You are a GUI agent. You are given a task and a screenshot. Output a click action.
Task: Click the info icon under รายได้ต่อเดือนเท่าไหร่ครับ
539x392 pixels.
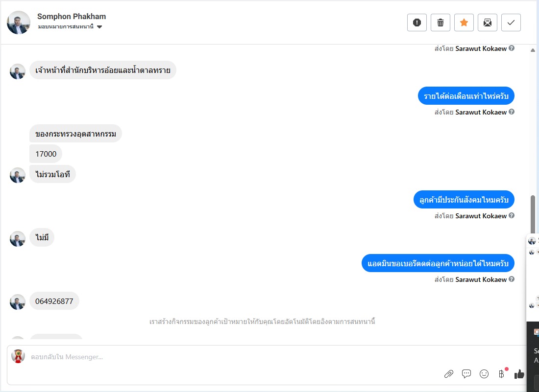[512, 112]
